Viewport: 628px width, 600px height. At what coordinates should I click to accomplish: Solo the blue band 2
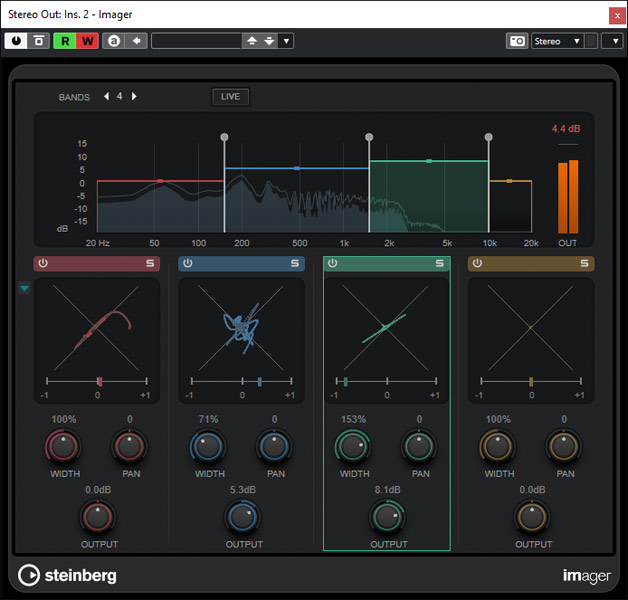coord(295,264)
